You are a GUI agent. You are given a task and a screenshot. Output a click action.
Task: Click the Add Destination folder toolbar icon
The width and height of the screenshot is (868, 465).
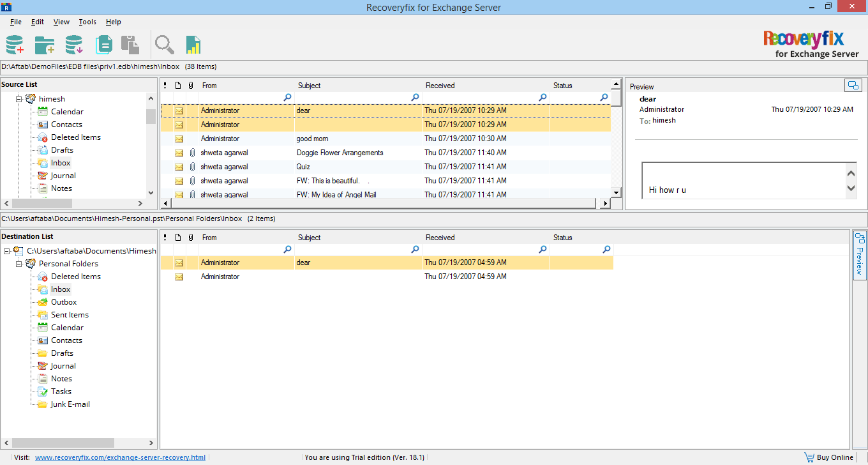click(x=45, y=45)
